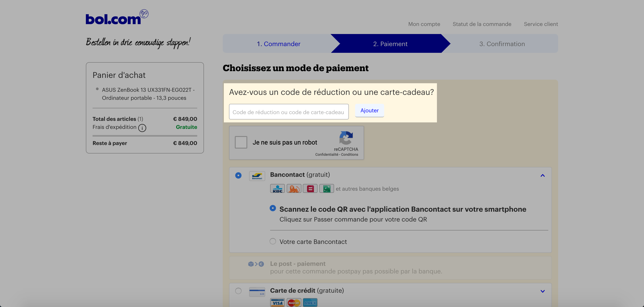Image resolution: width=644 pixels, height=307 pixels.
Task: Click 'Reste à payer' amount € 849,00
Action: point(185,143)
